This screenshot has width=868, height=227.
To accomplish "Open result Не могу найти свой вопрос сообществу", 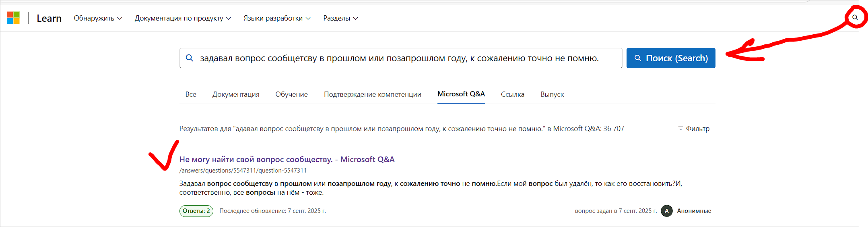I will pos(287,159).
